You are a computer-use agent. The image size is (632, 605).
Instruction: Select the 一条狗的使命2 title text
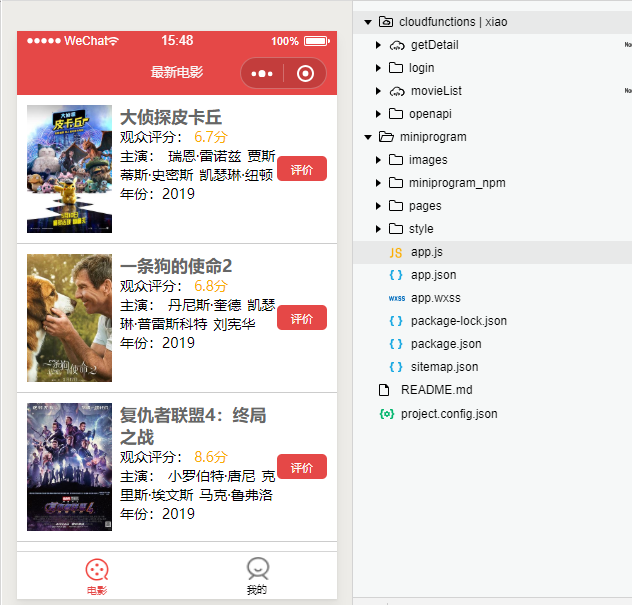click(x=176, y=266)
